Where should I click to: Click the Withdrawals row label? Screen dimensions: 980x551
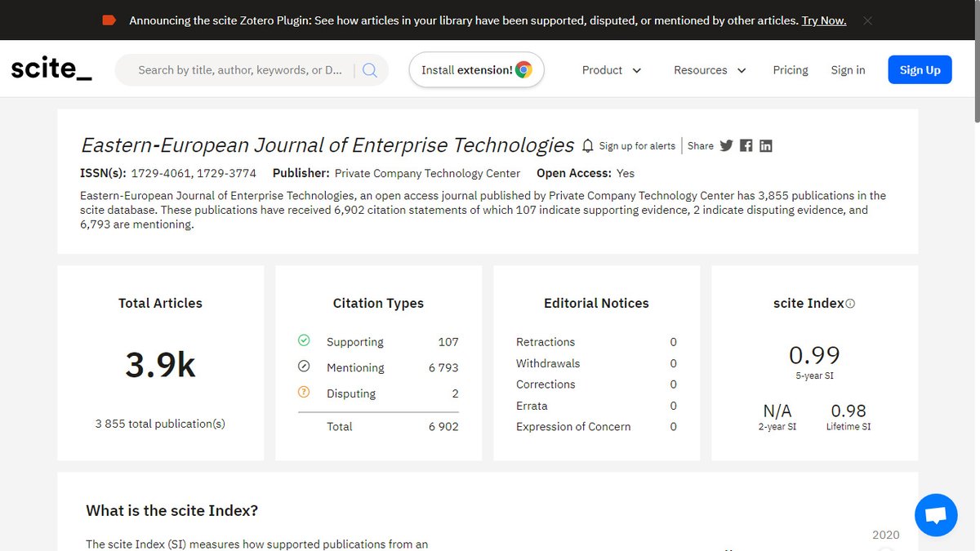coord(548,363)
